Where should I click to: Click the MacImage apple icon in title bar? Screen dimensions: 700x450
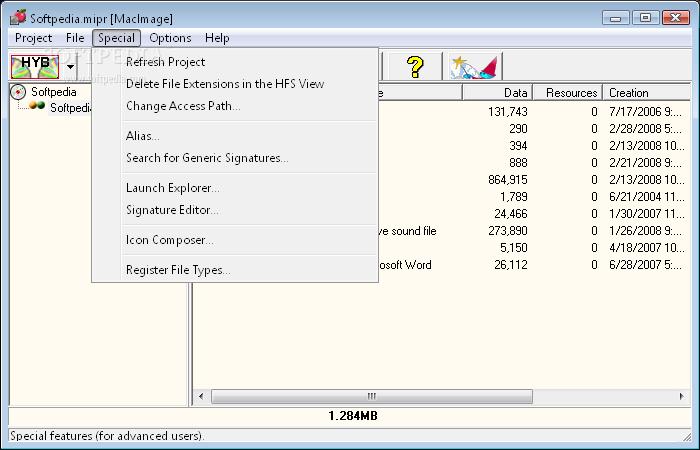(18, 17)
